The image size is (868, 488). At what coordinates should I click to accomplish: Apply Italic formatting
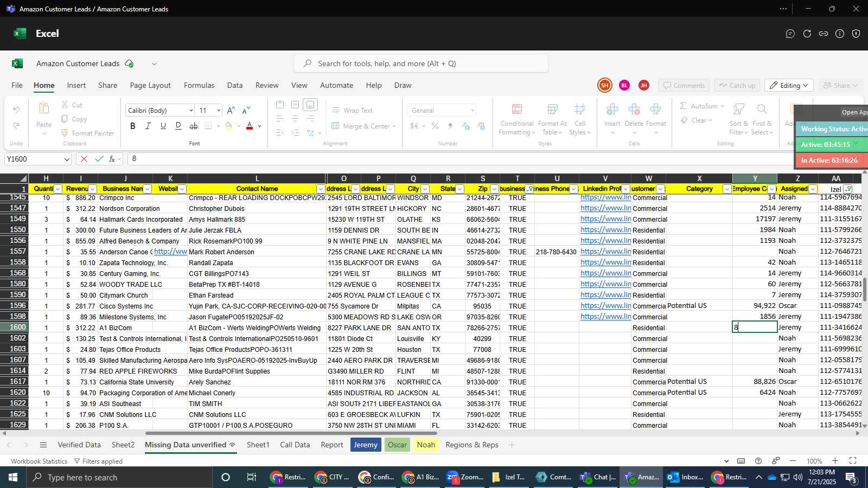[x=148, y=126]
